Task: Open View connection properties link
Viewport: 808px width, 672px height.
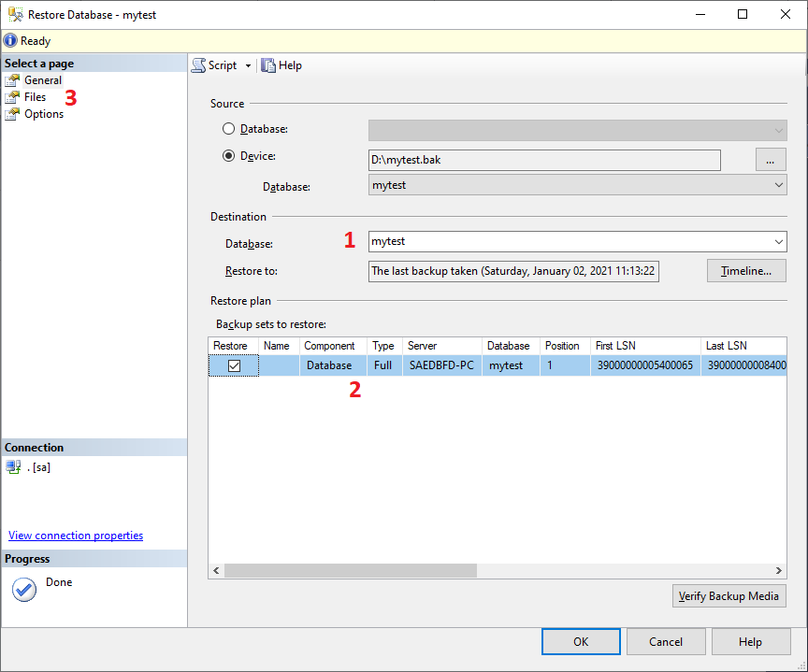Action: [x=76, y=535]
